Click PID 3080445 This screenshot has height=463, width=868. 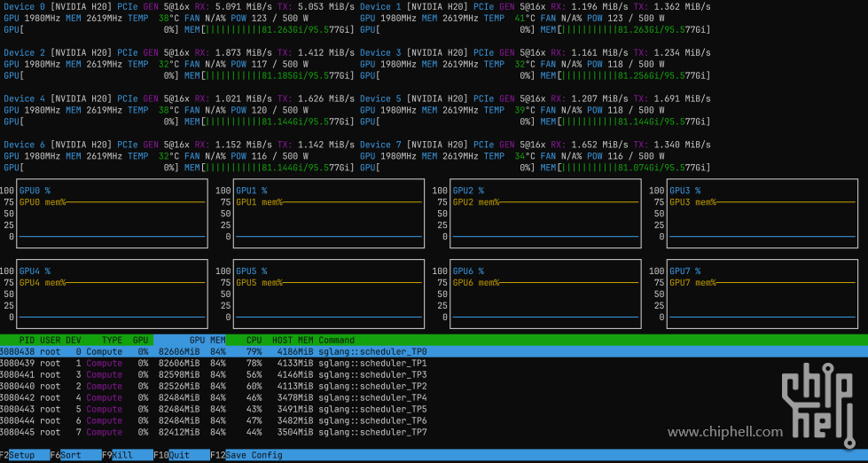(17, 432)
